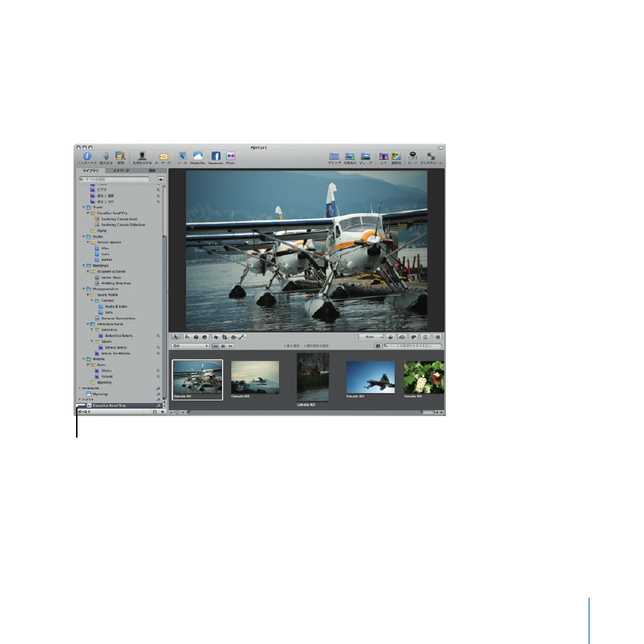Open the Library gear action menu
The image size is (644, 644).
point(161,179)
